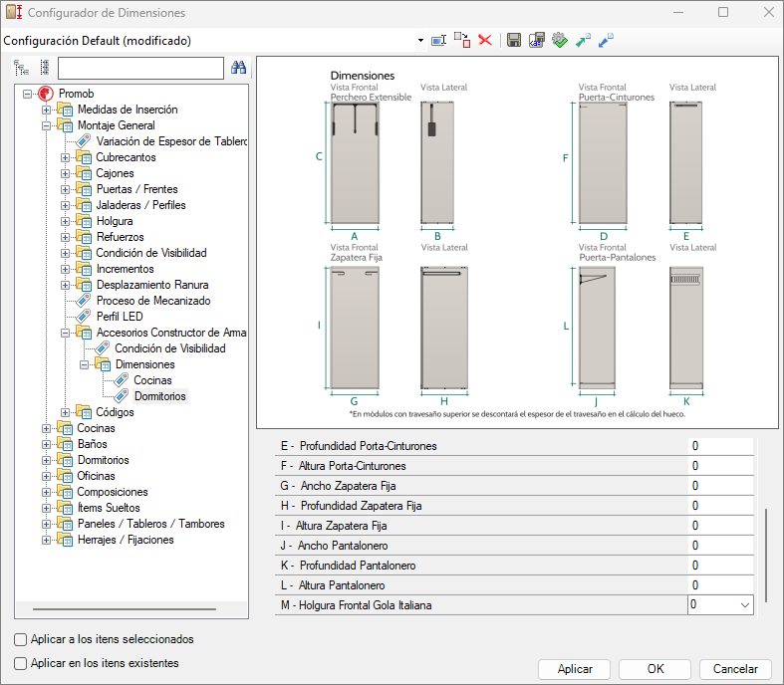Select Refuerzos in the tree
Image resolution: width=784 pixels, height=685 pixels.
pyautogui.click(x=120, y=237)
